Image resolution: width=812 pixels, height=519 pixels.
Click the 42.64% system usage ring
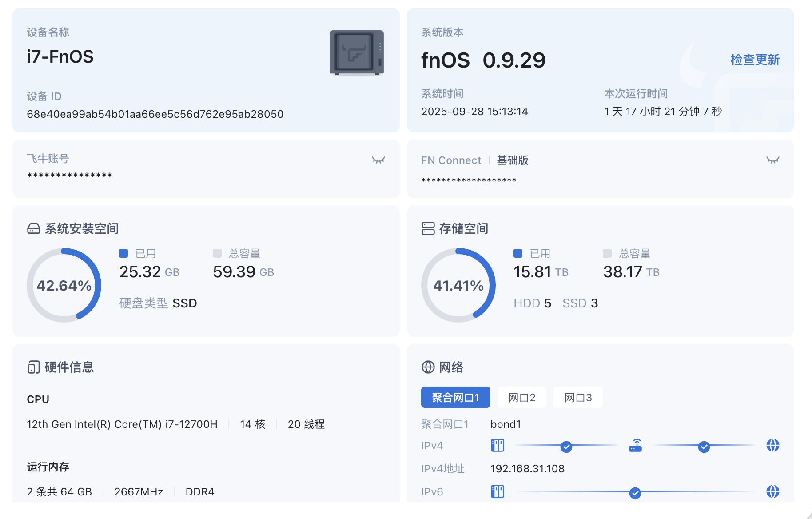[64, 285]
